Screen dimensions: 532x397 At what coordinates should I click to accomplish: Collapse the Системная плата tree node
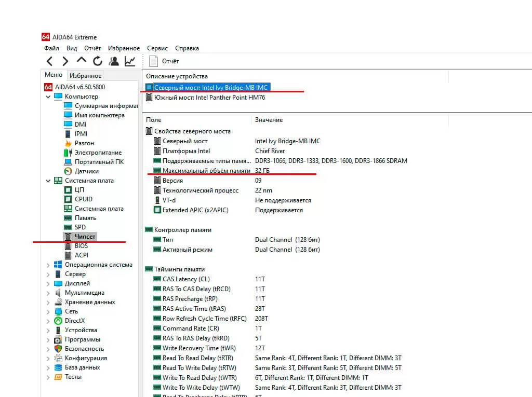[x=48, y=181]
